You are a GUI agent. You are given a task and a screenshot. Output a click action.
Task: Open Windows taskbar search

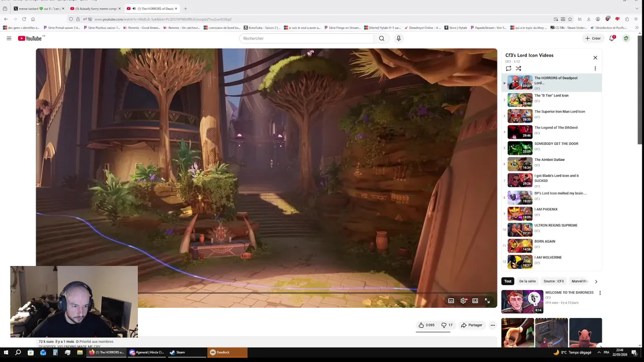click(18, 352)
